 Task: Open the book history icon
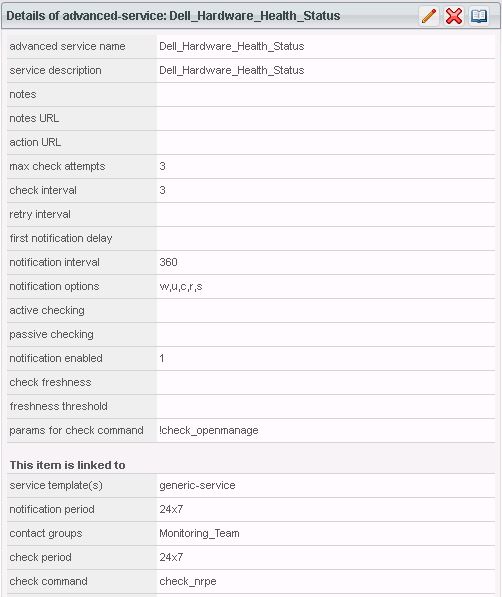(x=479, y=16)
